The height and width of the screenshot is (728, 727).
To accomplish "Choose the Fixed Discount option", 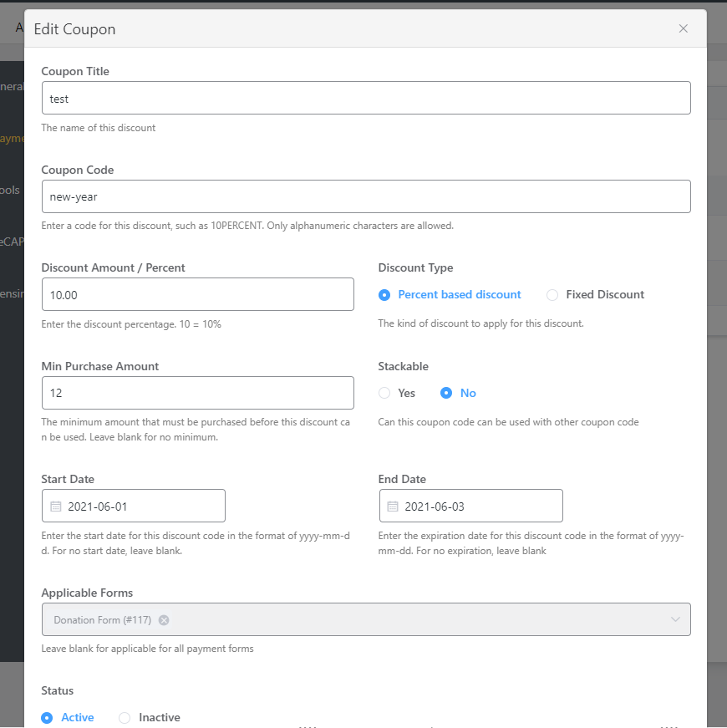I will tap(552, 295).
